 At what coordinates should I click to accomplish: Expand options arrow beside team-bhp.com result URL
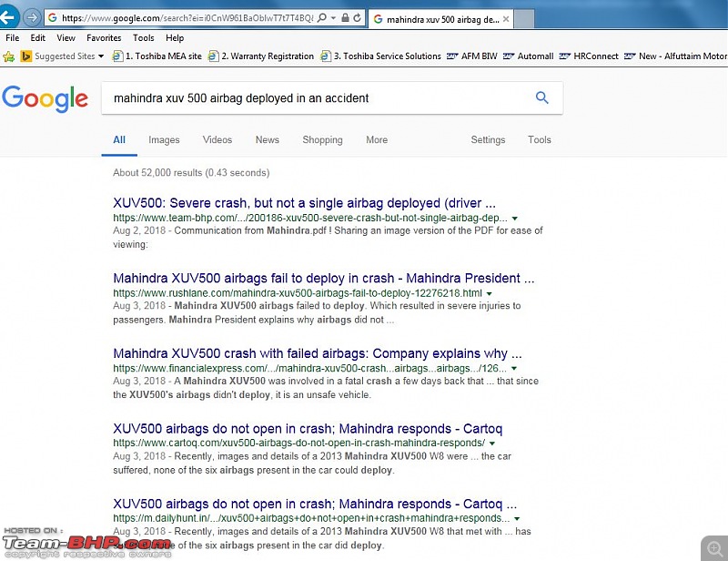tap(514, 218)
